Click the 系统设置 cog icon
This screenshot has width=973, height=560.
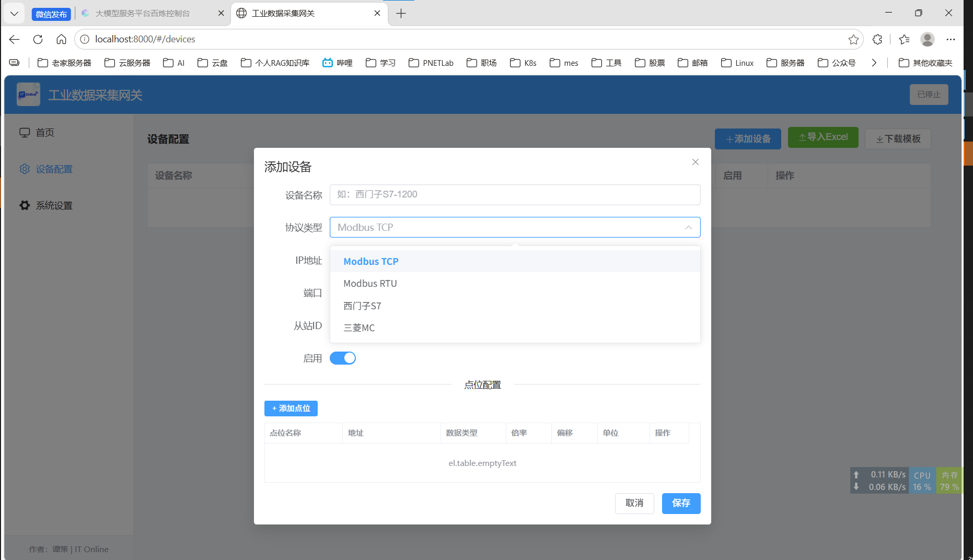(25, 205)
